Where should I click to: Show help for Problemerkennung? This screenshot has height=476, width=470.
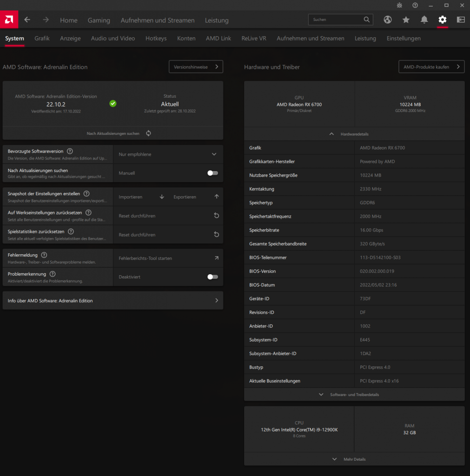53,274
